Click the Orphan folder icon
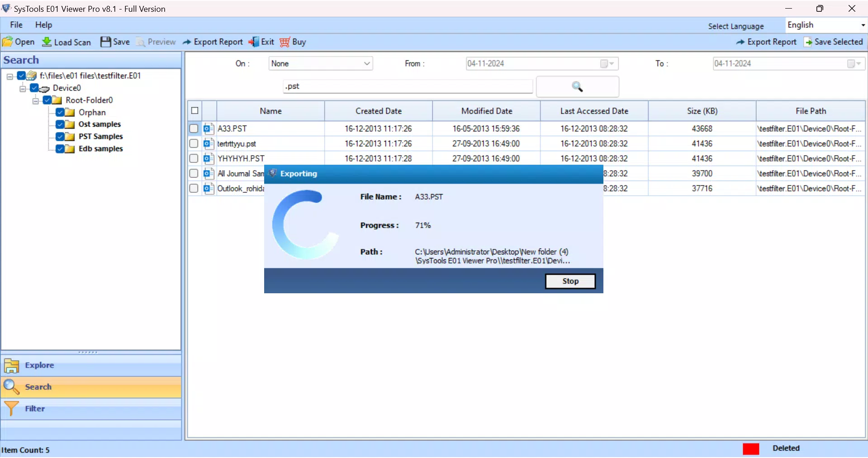Image resolution: width=868 pixels, height=458 pixels. click(x=70, y=112)
